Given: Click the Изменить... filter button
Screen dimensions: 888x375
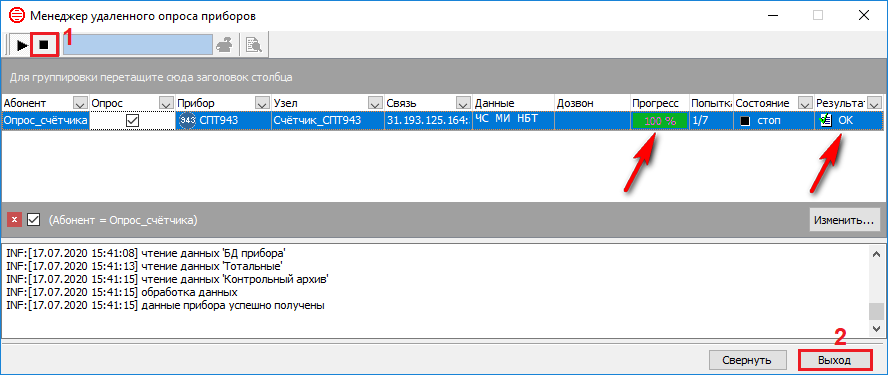Looking at the screenshot, I should tap(844, 220).
